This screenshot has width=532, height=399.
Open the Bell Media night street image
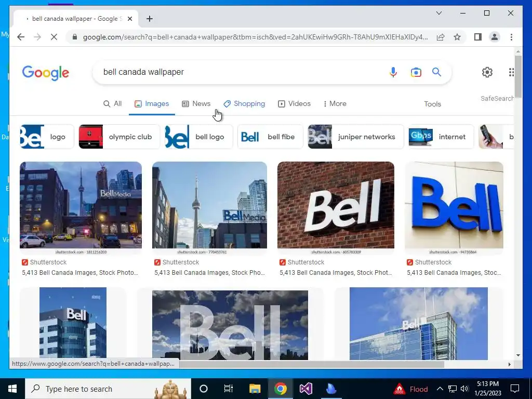pyautogui.click(x=81, y=208)
